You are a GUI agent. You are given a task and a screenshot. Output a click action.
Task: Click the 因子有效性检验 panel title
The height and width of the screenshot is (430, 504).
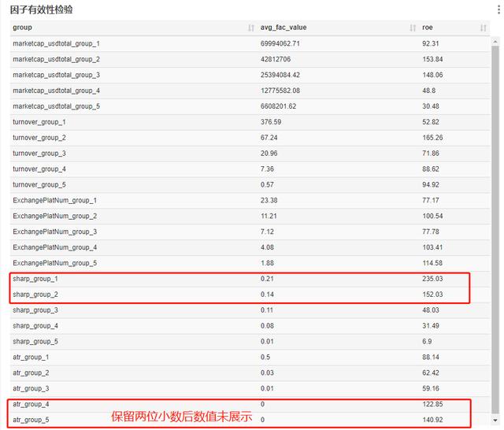pos(41,10)
